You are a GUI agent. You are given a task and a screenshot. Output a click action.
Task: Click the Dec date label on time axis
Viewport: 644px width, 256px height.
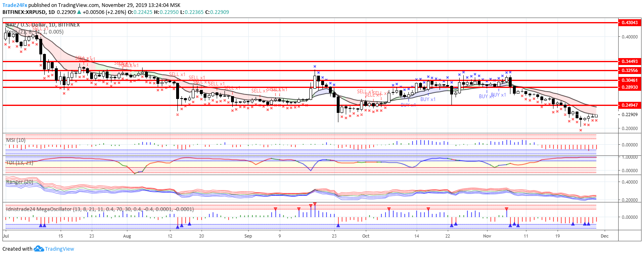tap(605, 236)
